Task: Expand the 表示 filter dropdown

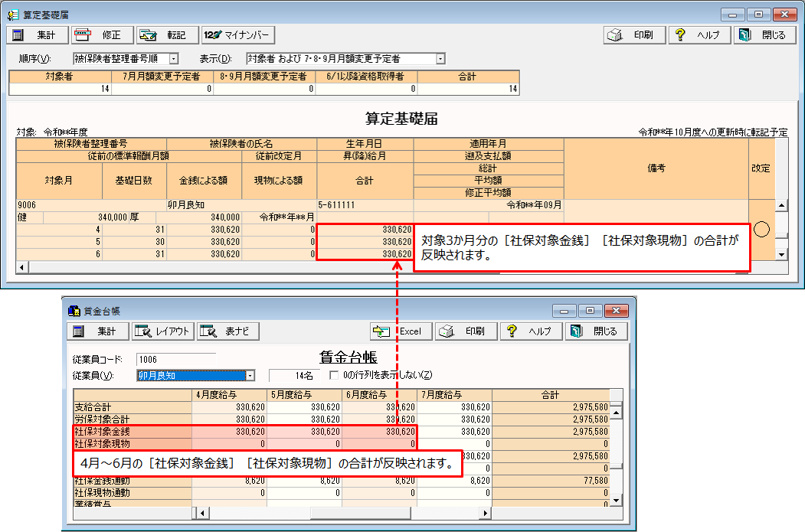Action: click(x=440, y=58)
